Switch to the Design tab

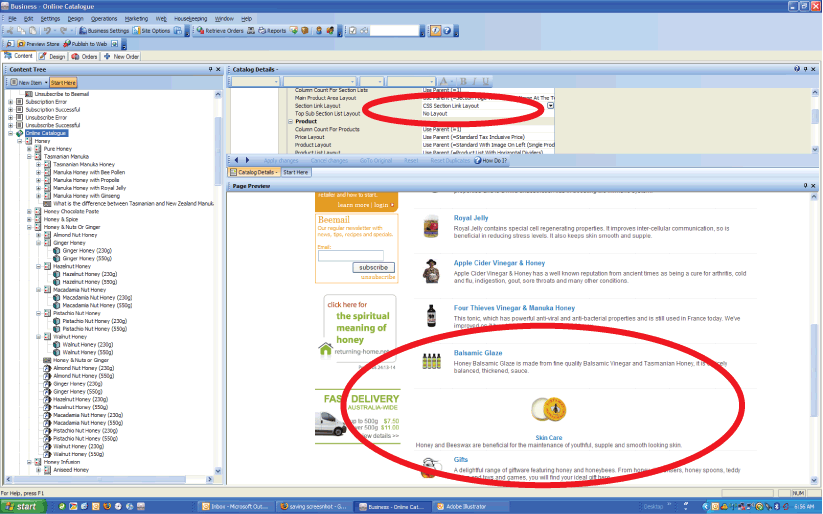(x=51, y=56)
